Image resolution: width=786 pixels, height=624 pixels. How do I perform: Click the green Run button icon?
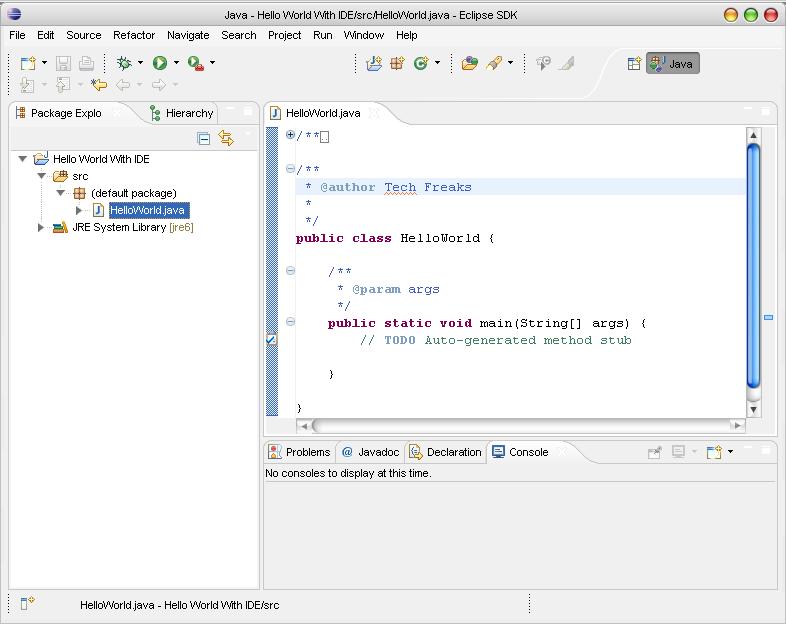[x=160, y=63]
